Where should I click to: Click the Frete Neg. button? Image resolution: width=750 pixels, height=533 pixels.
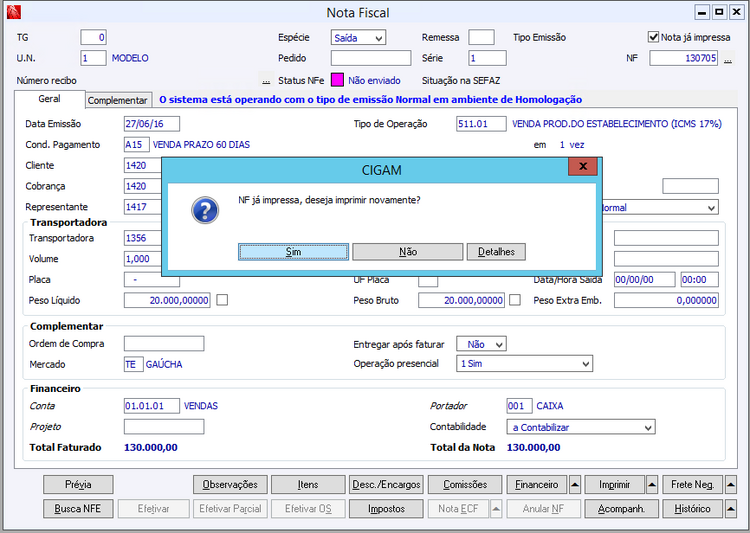pyautogui.click(x=693, y=485)
